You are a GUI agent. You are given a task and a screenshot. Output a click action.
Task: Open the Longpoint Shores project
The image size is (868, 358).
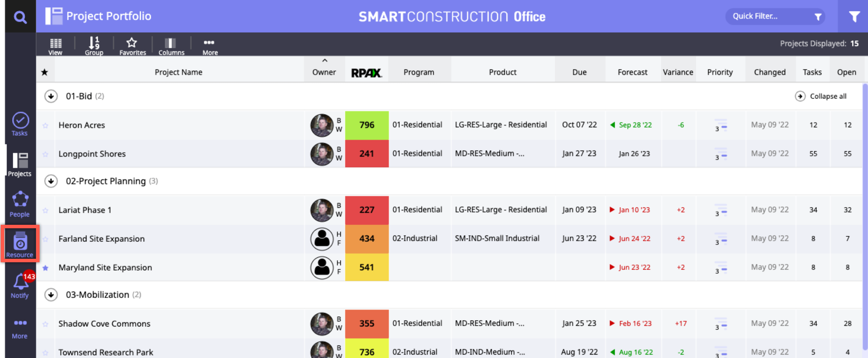(x=92, y=154)
